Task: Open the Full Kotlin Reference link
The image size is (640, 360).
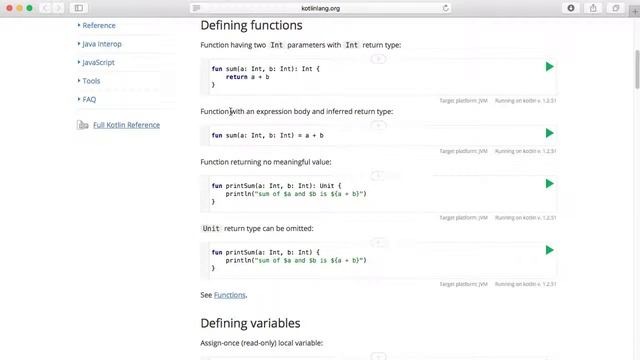Action: 127,125
